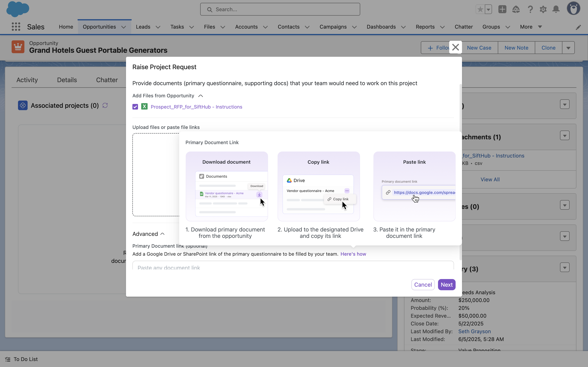Click the Notifications bell icon

click(556, 9)
